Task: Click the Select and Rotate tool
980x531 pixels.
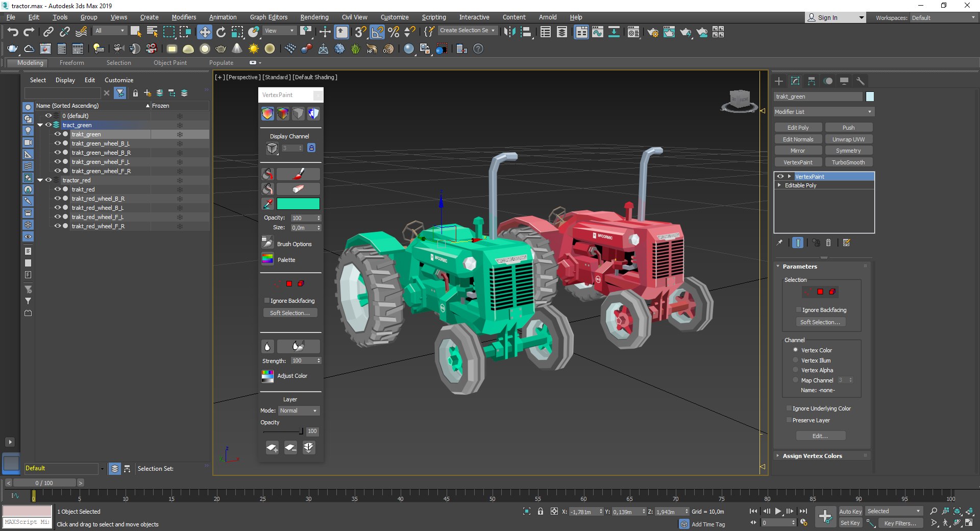Action: tap(221, 33)
